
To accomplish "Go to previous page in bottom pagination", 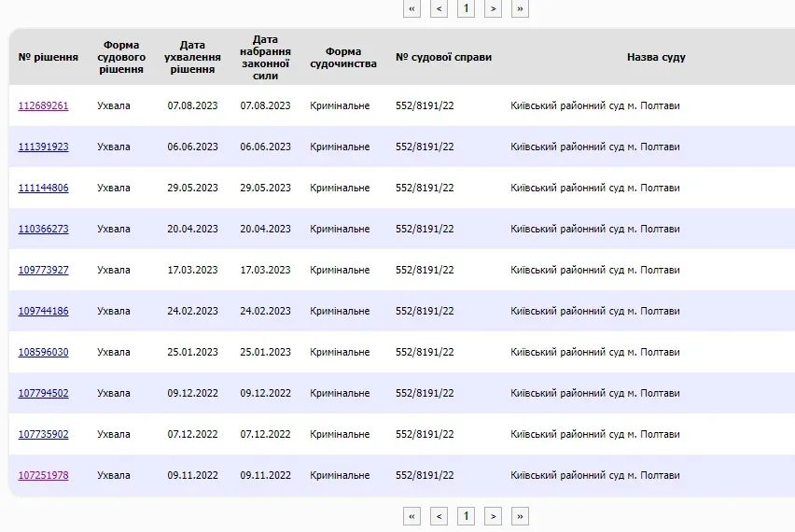I will (x=439, y=515).
